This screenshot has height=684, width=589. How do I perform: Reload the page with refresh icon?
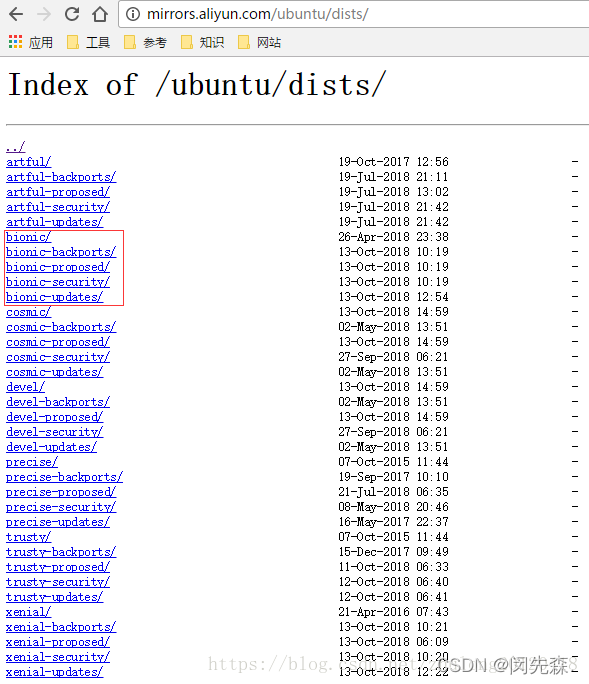(72, 14)
